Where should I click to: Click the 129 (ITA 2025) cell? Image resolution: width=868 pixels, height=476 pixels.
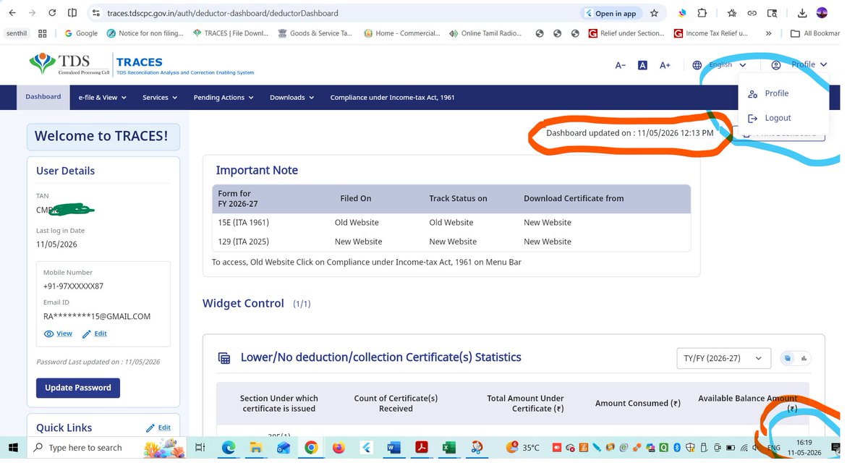(243, 242)
